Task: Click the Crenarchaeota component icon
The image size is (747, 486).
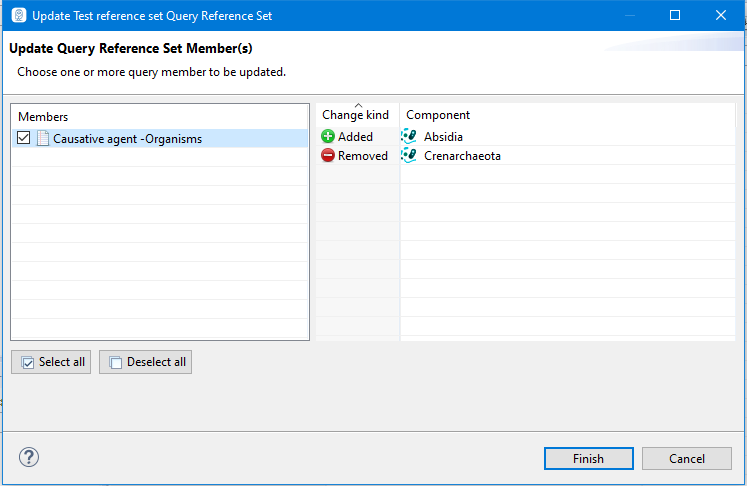Action: pyautogui.click(x=409, y=156)
